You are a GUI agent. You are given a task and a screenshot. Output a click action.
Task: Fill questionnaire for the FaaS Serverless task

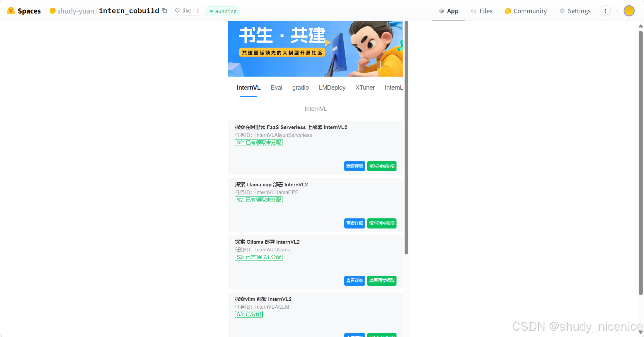382,166
